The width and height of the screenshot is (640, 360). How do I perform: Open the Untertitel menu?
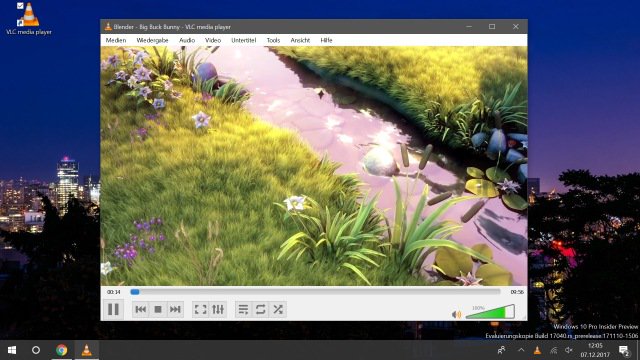point(244,40)
